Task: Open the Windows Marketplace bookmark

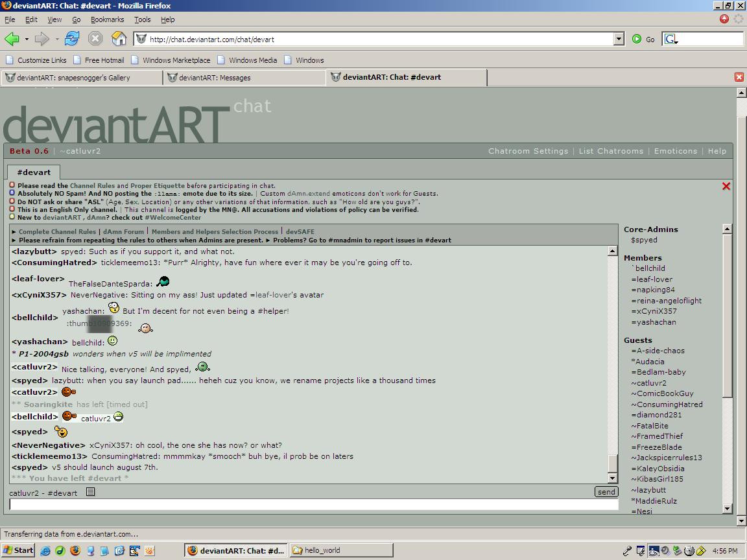Action: click(x=171, y=60)
